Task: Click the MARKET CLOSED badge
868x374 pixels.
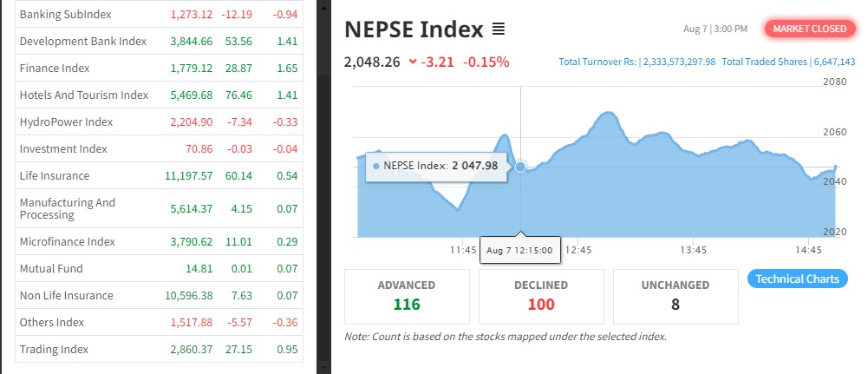Action: pyautogui.click(x=809, y=29)
